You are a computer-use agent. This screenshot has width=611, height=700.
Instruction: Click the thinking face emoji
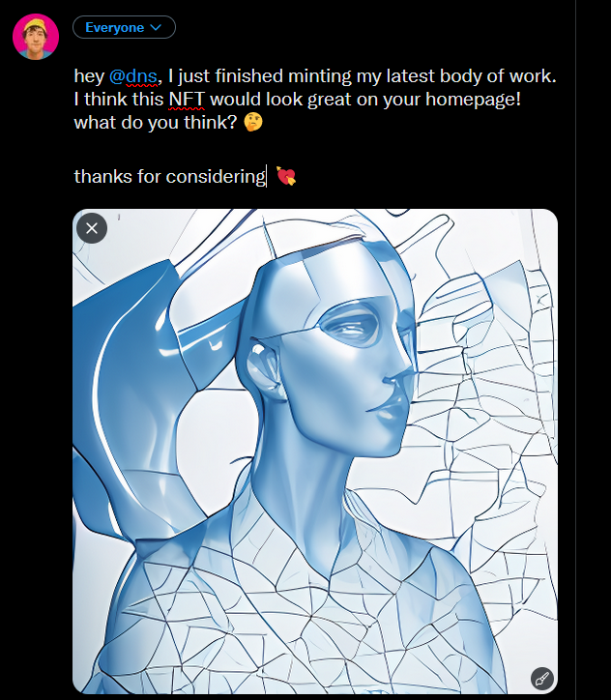pyautogui.click(x=254, y=124)
